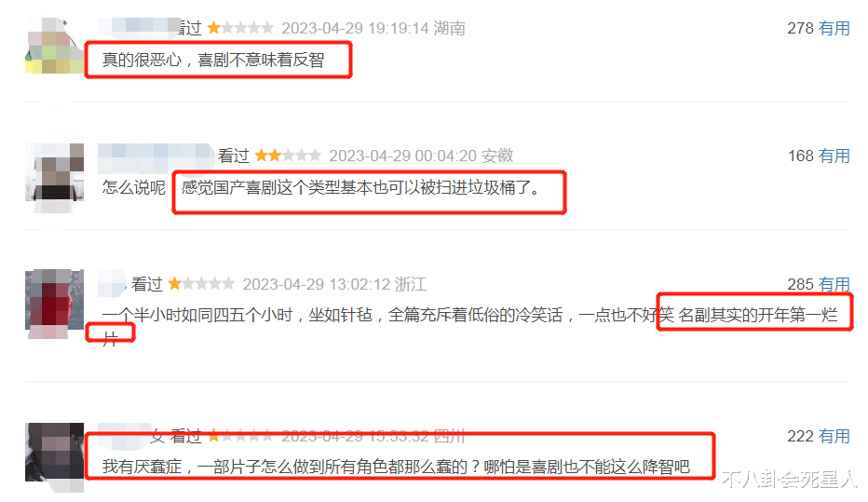Open the fourth reviewer's dark avatar
The width and height of the screenshot is (868, 502).
(54, 453)
